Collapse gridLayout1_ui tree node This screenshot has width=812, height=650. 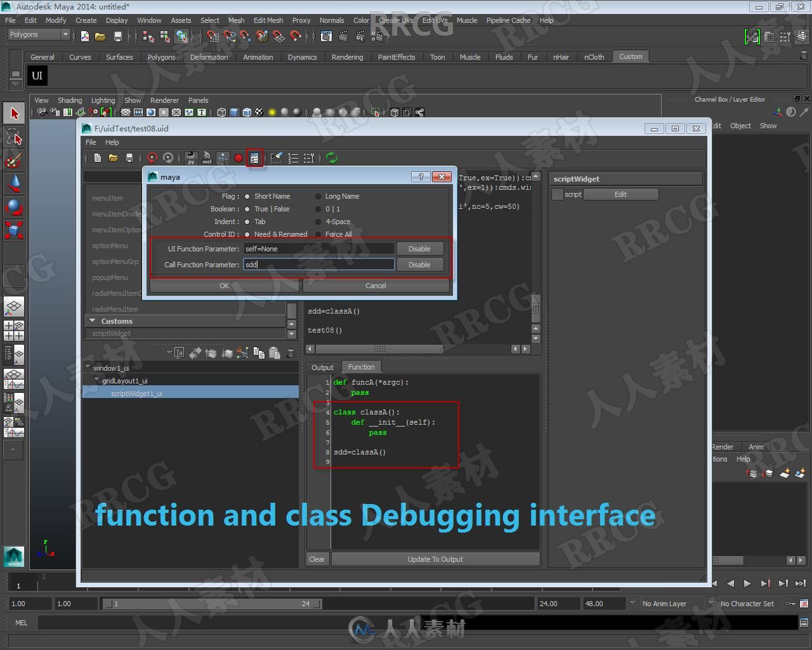pos(97,380)
